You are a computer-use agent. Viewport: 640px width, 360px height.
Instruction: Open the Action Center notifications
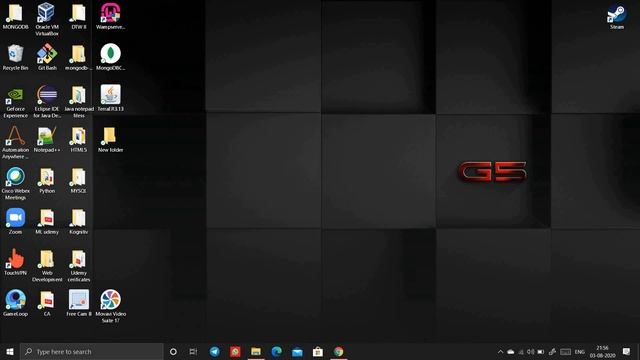[626, 351]
